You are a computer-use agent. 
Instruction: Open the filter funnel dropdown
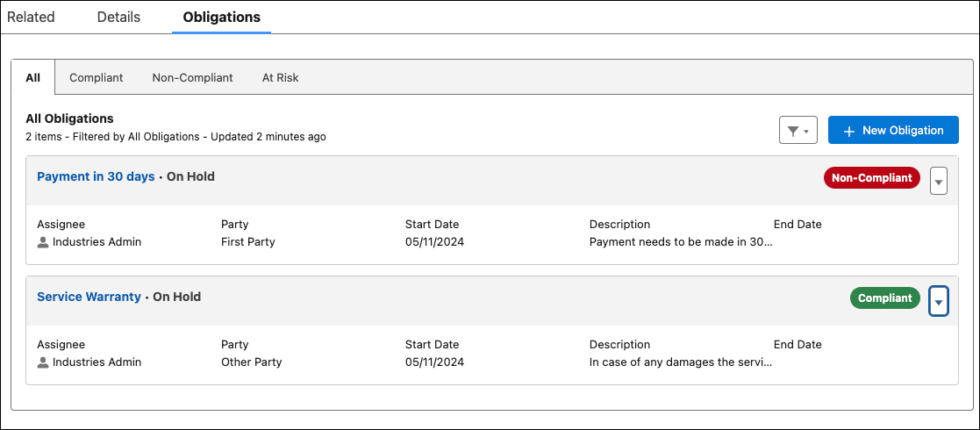point(798,131)
